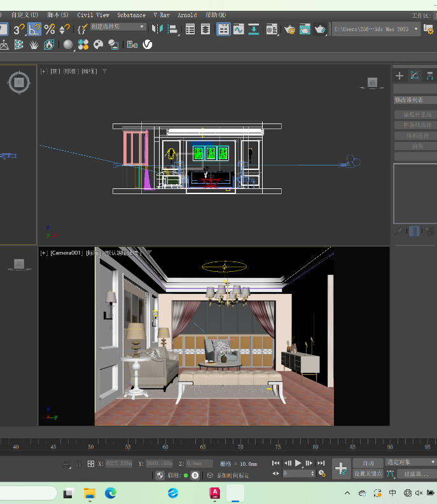Click the Mirror tool icon
The height and width of the screenshot is (504, 437).
(x=156, y=29)
